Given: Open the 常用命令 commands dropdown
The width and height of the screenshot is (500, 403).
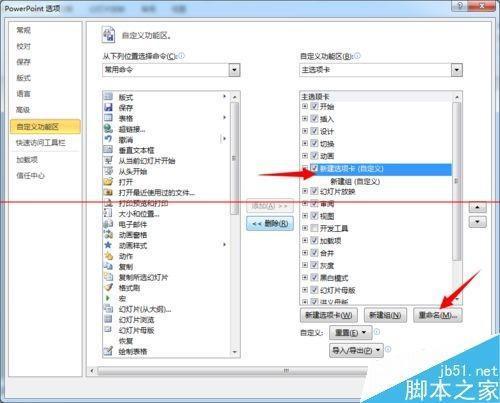Looking at the screenshot, I should coord(234,70).
